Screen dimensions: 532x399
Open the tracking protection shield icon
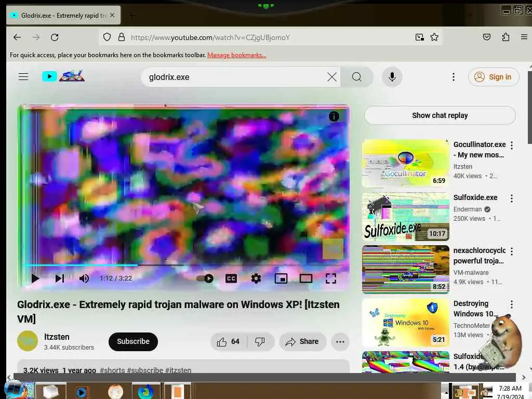107,37
